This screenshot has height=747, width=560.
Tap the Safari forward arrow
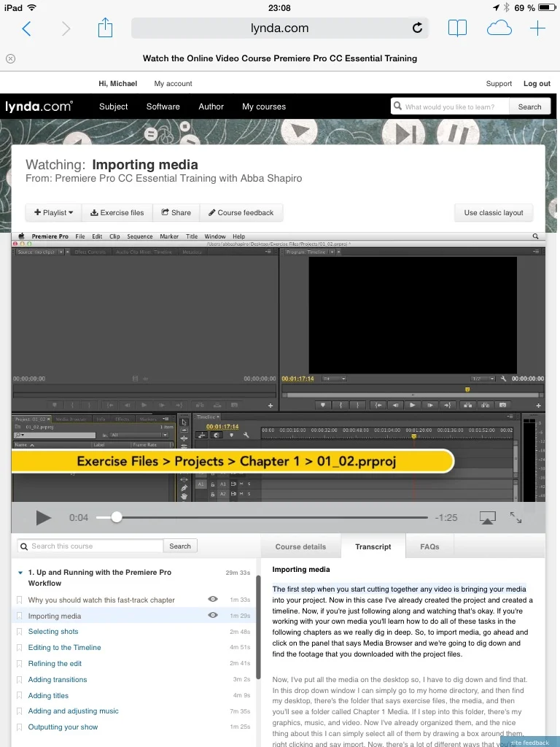tap(66, 28)
